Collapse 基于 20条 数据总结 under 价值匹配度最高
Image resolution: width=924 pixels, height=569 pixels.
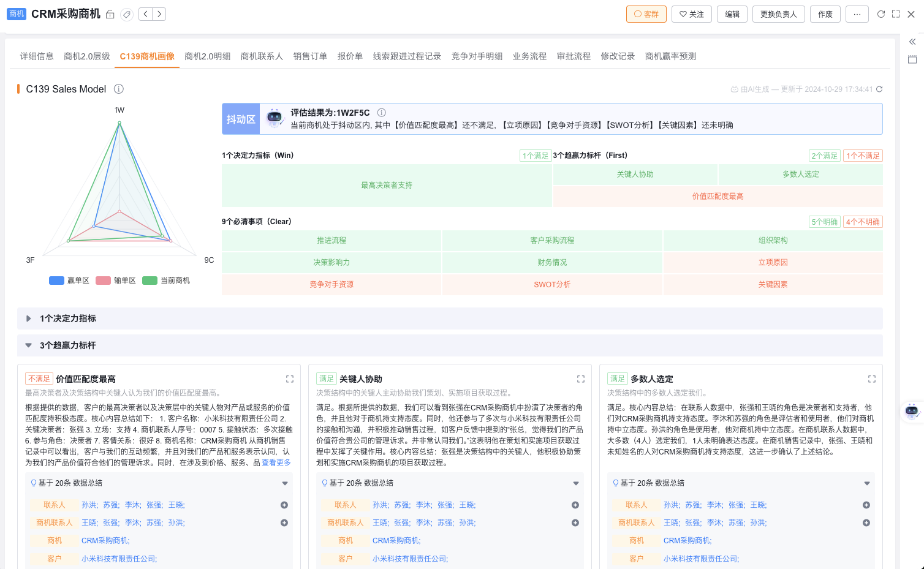[284, 483]
